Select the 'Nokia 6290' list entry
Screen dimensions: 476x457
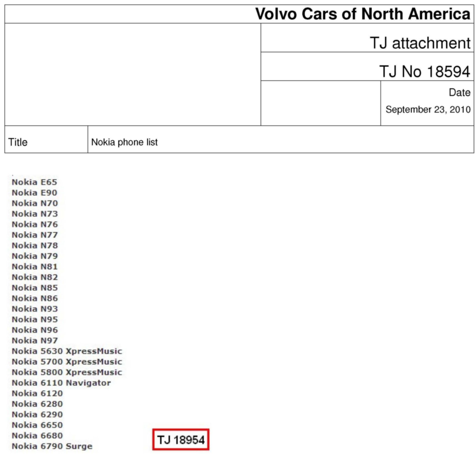tap(37, 414)
